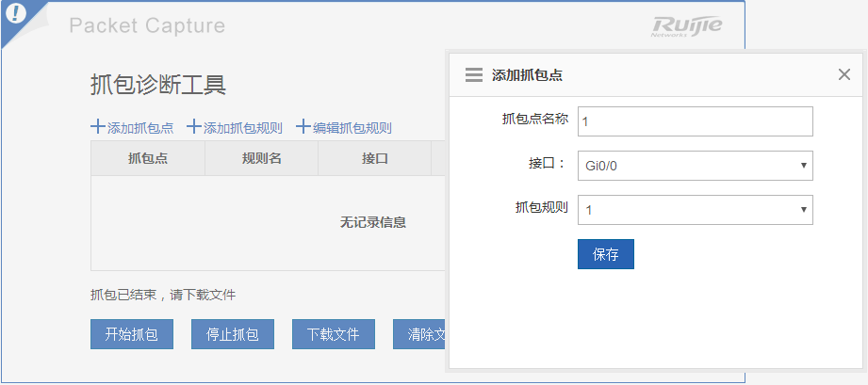
Task: Focus the 抓包点名称 text field
Action: [x=695, y=121]
